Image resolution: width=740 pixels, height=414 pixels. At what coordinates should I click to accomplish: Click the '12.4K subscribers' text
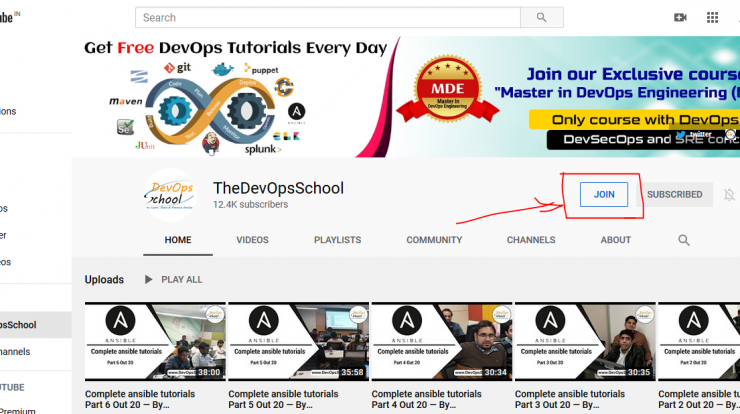(251, 205)
